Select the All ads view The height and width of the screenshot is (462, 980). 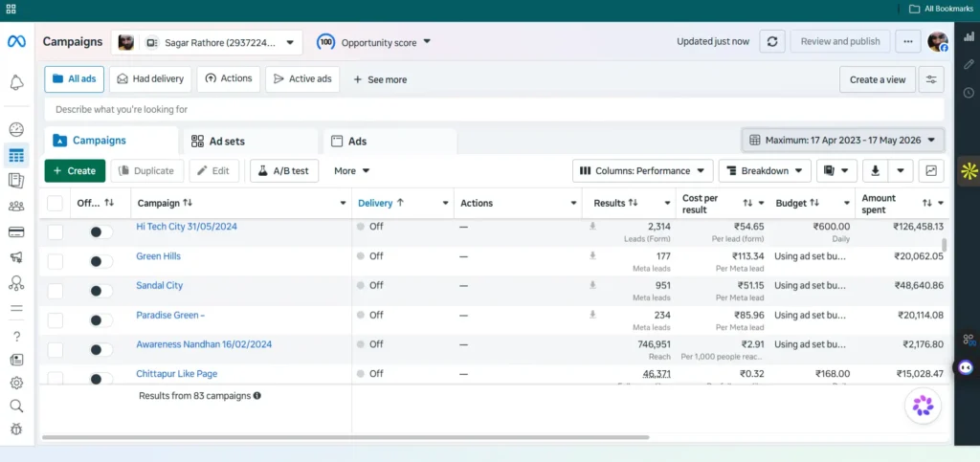click(x=75, y=79)
